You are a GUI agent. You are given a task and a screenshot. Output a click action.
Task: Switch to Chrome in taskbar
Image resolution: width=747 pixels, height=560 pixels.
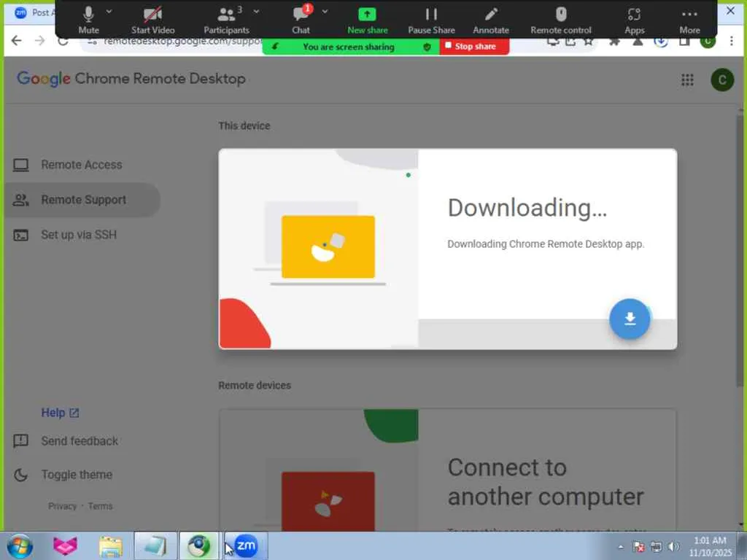point(199,546)
